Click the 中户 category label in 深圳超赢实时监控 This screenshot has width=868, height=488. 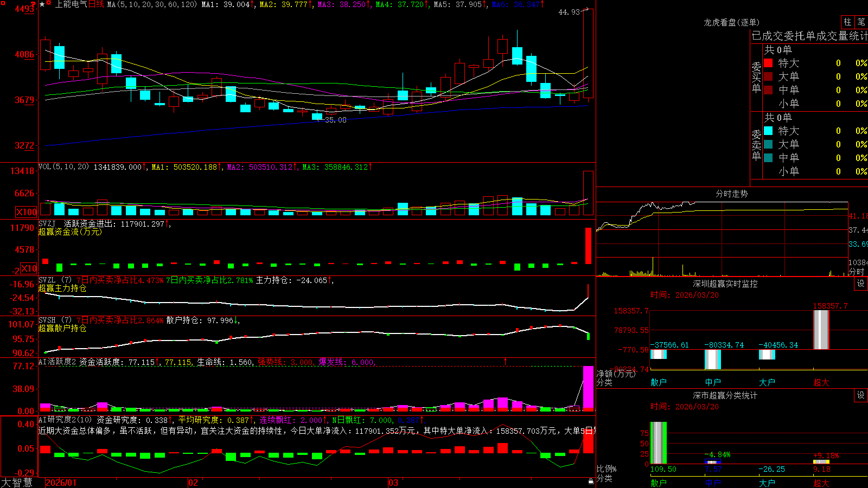tap(713, 382)
